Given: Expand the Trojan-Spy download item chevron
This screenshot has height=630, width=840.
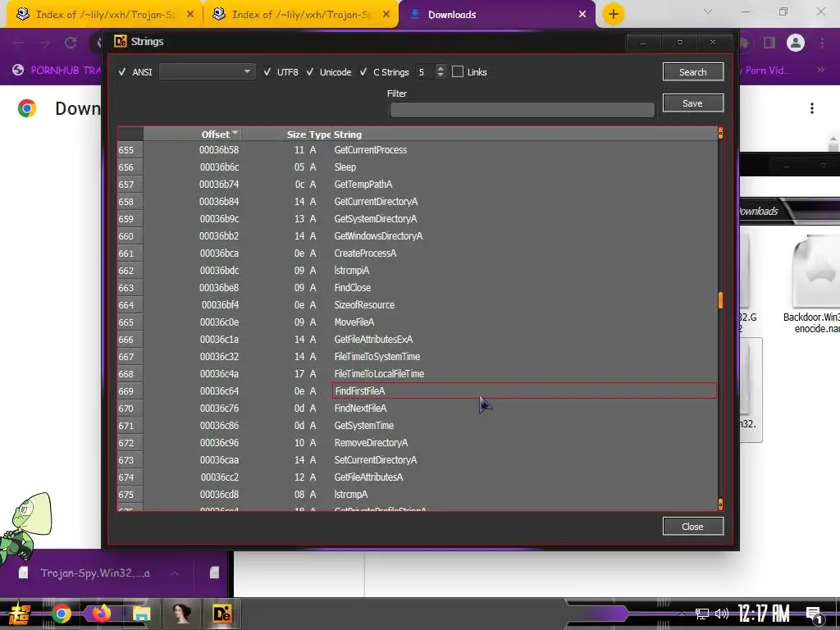Looking at the screenshot, I should [175, 573].
